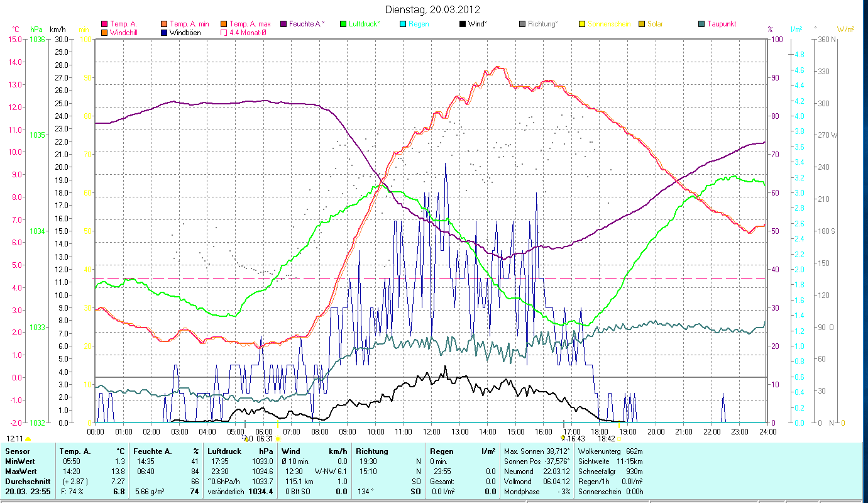
Task: Click the gray Richtung* legend swatch
Action: point(522,24)
